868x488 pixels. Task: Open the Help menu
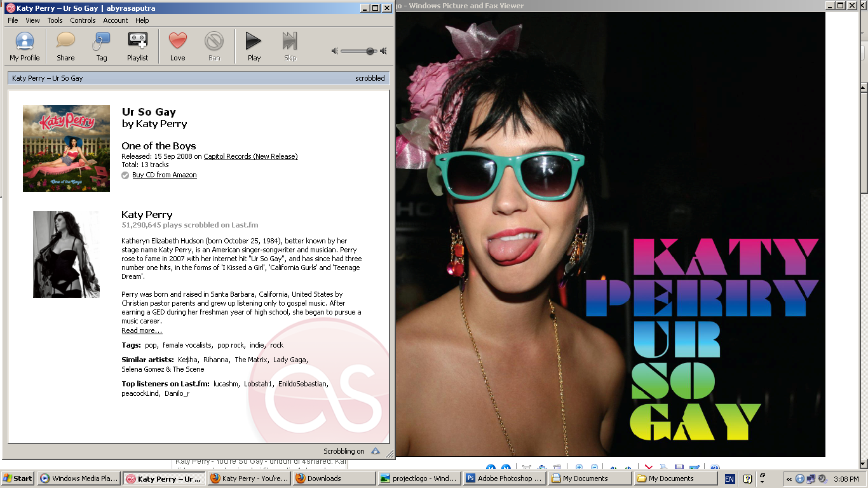point(142,20)
